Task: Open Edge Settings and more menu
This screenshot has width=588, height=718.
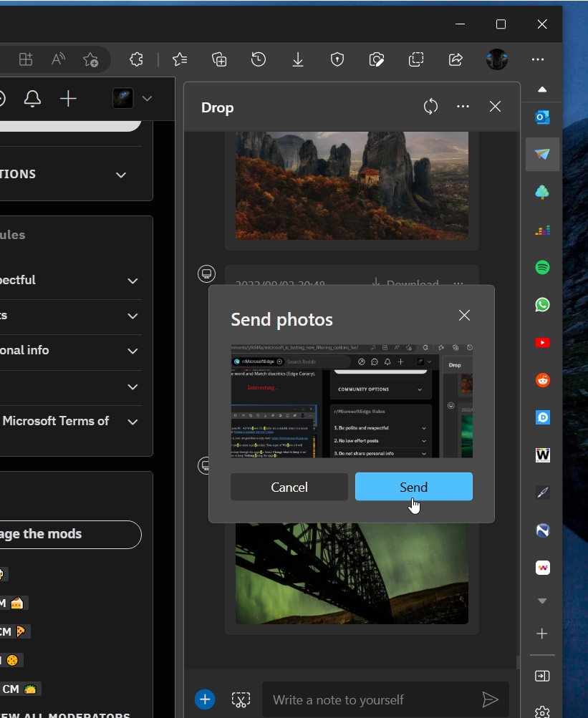Action: pos(538,59)
